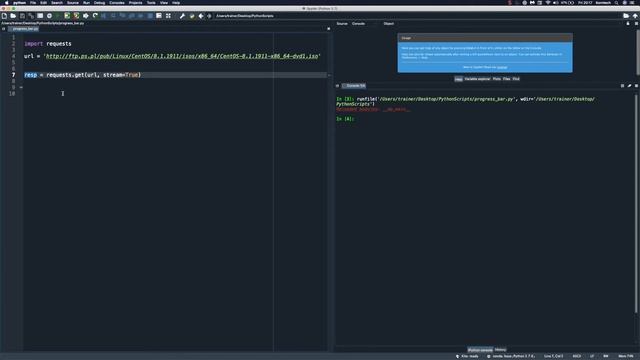The height and width of the screenshot is (360, 640).
Task: Save the current file
Action: point(22,16)
